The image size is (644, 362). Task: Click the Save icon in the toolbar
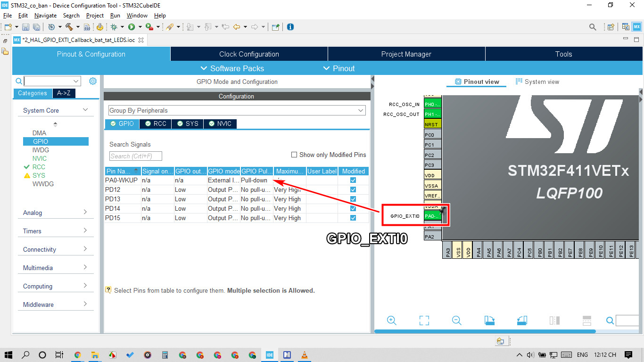coord(25,27)
